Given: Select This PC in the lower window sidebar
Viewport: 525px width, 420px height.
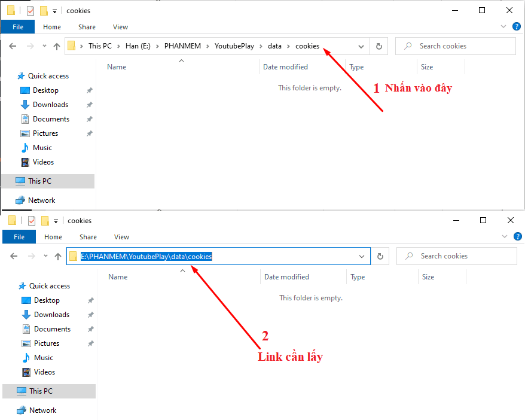Looking at the screenshot, I should (41, 391).
